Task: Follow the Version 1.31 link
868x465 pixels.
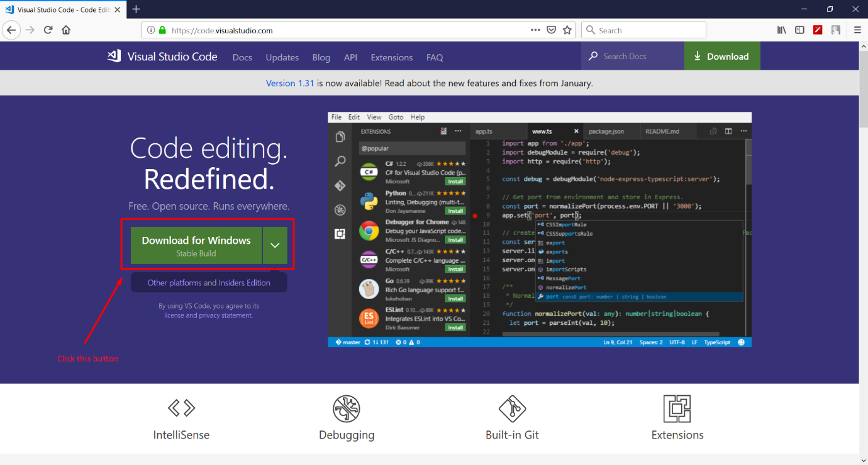Action: tap(290, 83)
